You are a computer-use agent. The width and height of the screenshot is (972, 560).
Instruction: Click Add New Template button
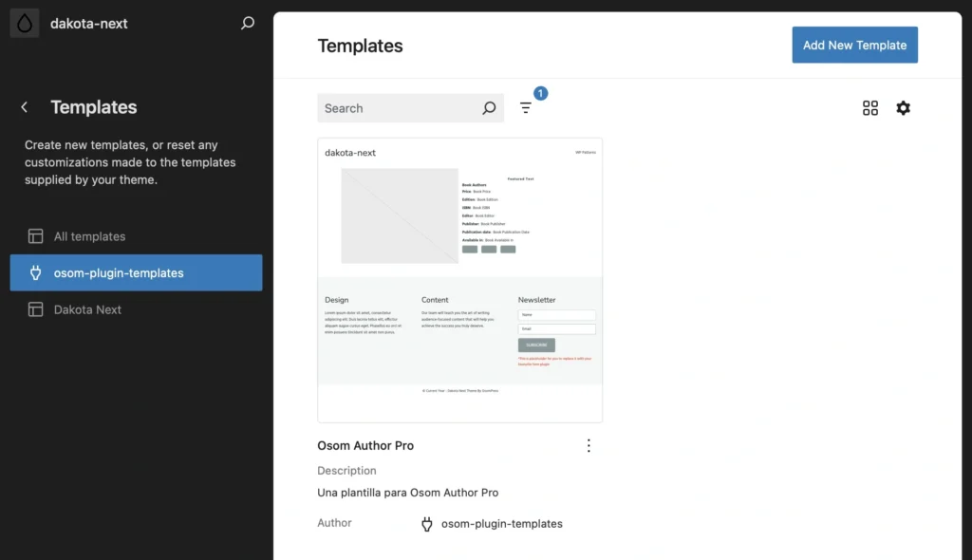pos(855,45)
